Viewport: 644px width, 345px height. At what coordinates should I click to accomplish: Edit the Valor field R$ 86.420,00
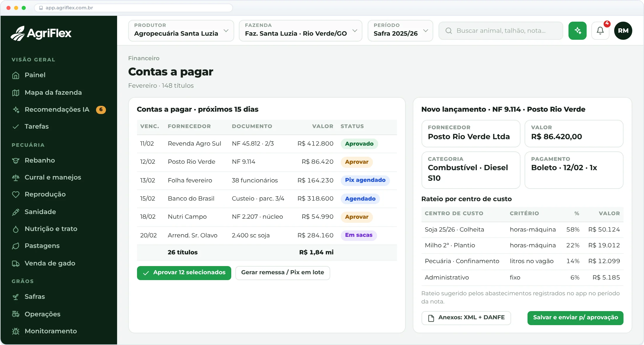click(574, 134)
